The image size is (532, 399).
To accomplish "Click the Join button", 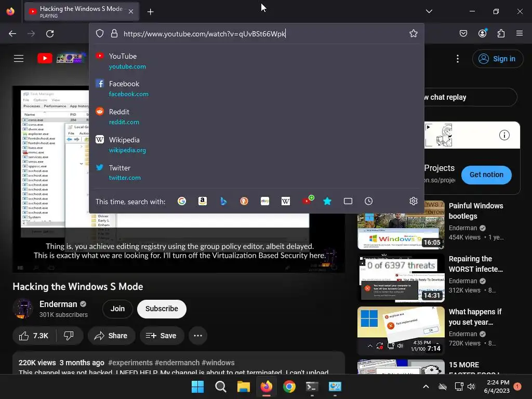I will point(117,309).
